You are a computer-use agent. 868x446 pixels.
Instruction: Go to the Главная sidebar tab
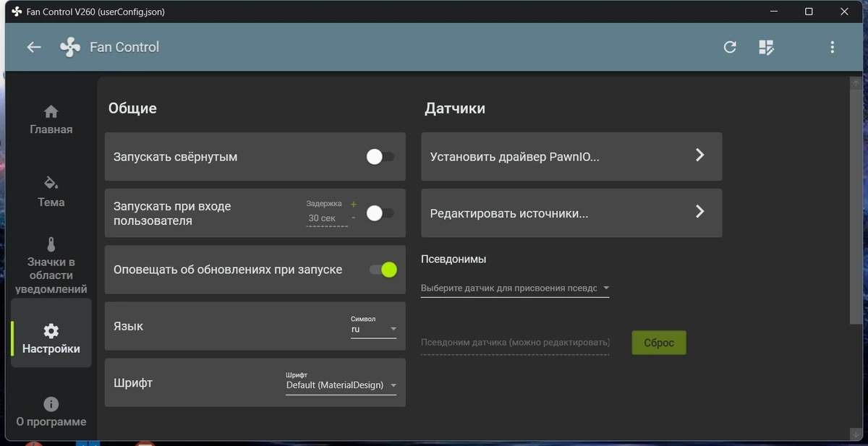tap(51, 120)
